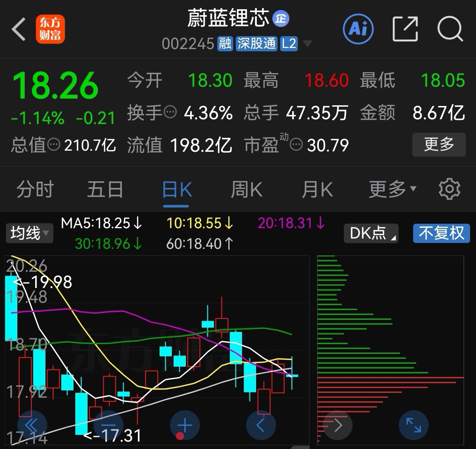Tap the PE ratio 30.79
This screenshot has width=476, height=449.
pos(328,145)
